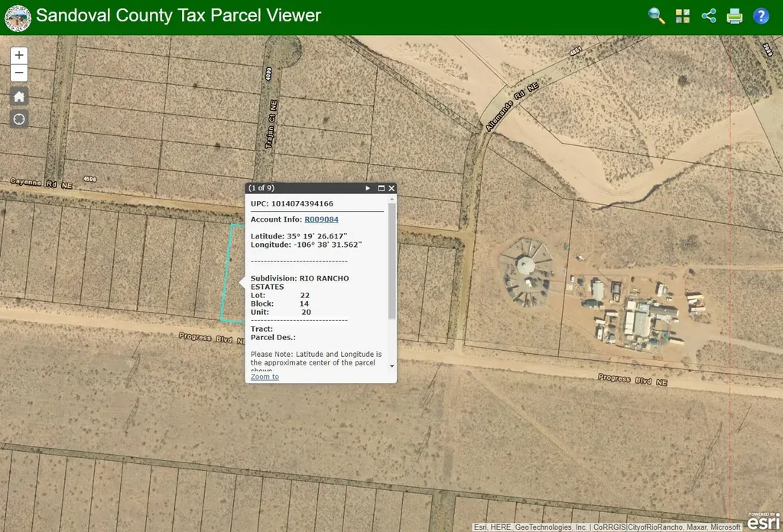Viewport: 783px width, 532px height.
Task: Click the popup scrollbar thumb
Action: pos(392,260)
